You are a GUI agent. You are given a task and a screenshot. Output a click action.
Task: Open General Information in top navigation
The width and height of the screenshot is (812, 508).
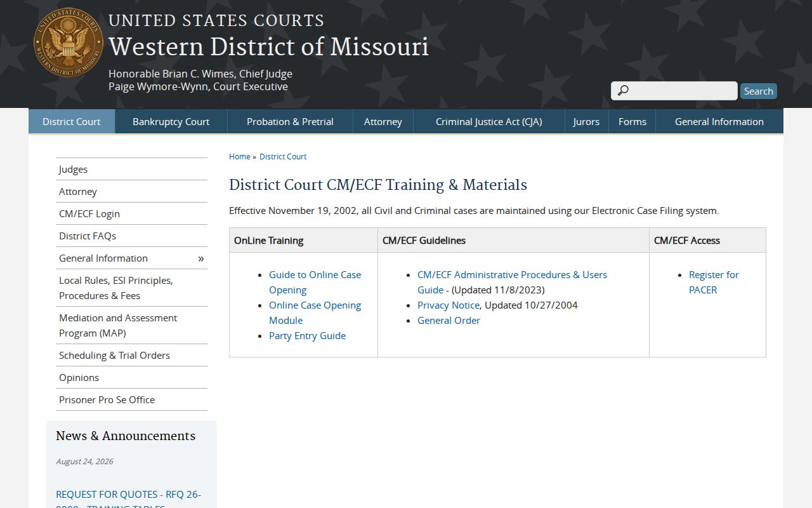(x=719, y=121)
